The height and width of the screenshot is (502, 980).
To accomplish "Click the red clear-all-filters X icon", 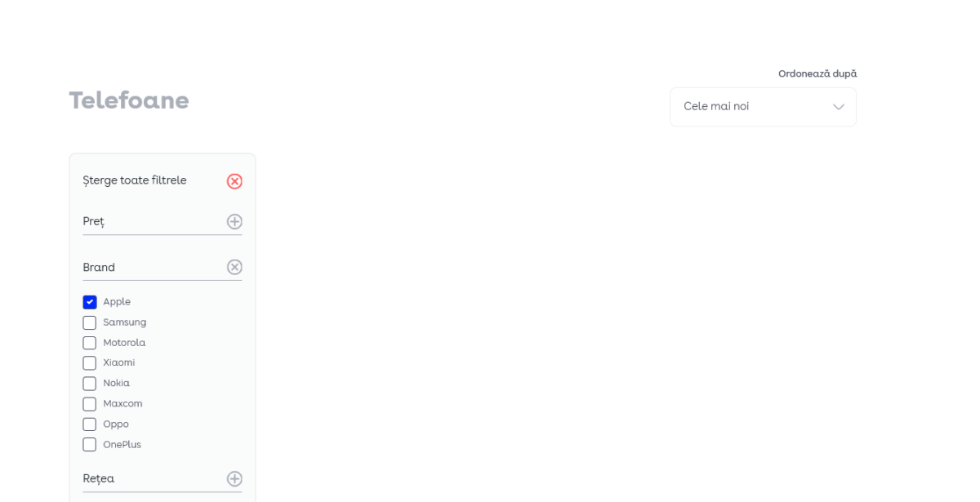I will (x=234, y=181).
